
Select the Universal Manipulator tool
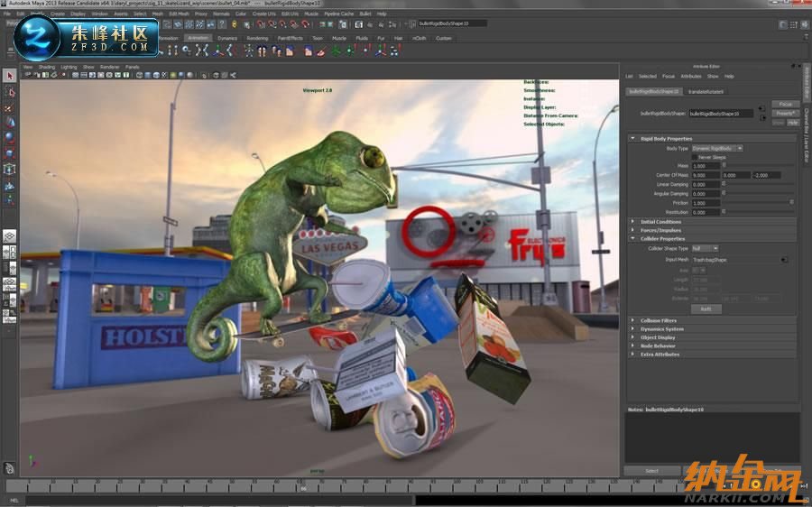click(9, 169)
